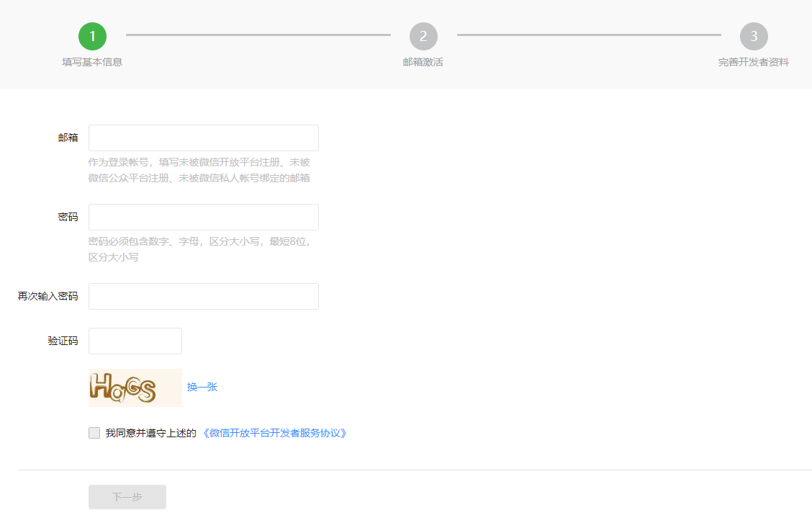Click the 下一步 next step button

pyautogui.click(x=127, y=497)
